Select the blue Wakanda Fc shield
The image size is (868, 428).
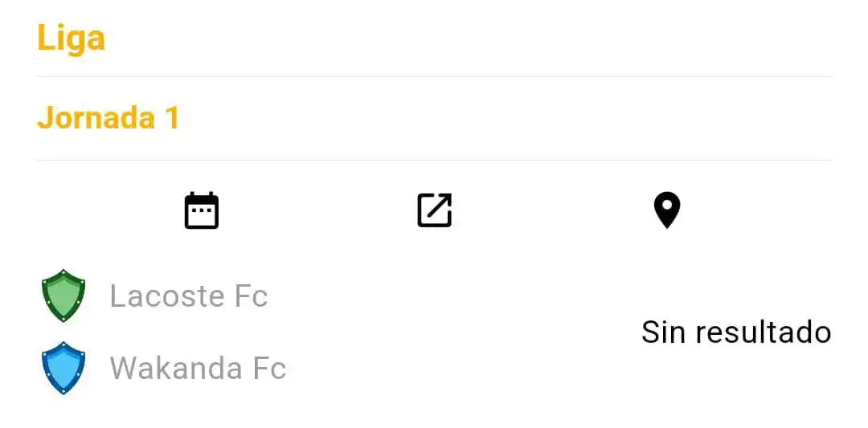63,368
